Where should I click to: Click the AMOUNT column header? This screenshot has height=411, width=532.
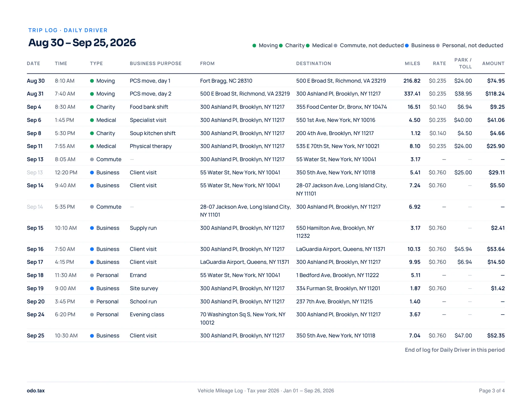pyautogui.click(x=493, y=63)
